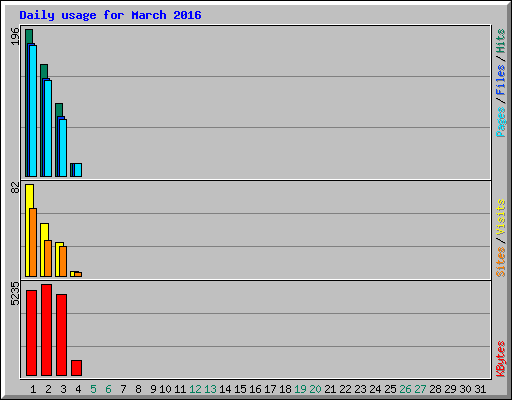Click the tallest red KBytes bar for day 2

[x=46, y=330]
